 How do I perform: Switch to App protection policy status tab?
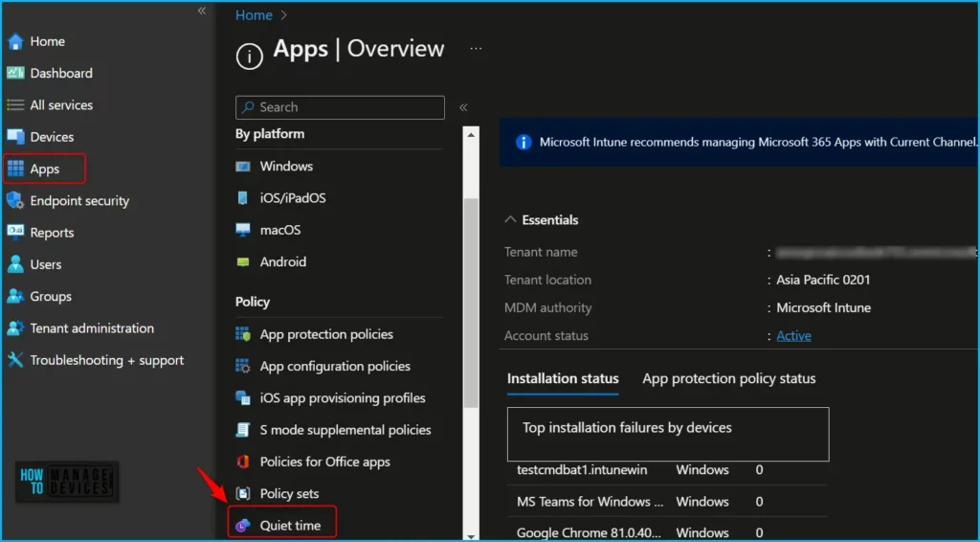click(729, 379)
